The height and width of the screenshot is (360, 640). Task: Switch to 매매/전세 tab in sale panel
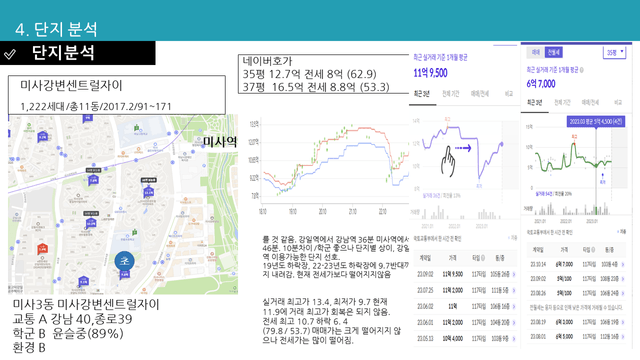(480, 94)
